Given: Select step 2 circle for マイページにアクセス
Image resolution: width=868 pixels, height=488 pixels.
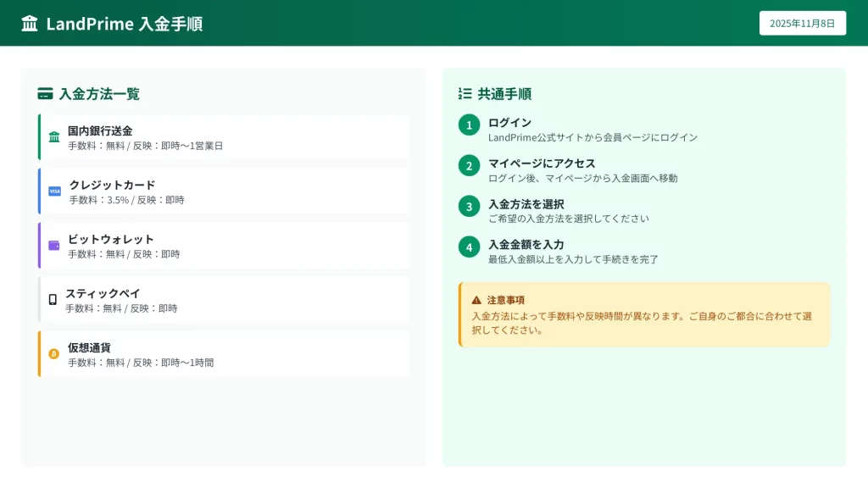Looking at the screenshot, I should pos(469,166).
